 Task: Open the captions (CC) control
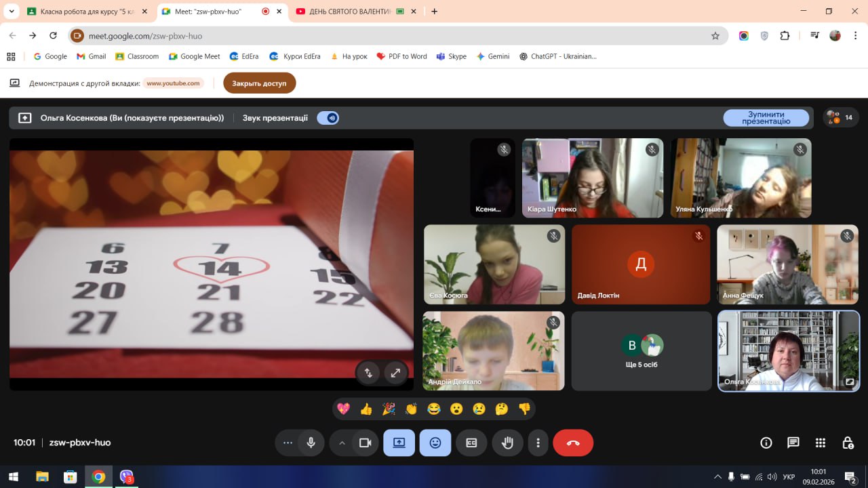[471, 443]
